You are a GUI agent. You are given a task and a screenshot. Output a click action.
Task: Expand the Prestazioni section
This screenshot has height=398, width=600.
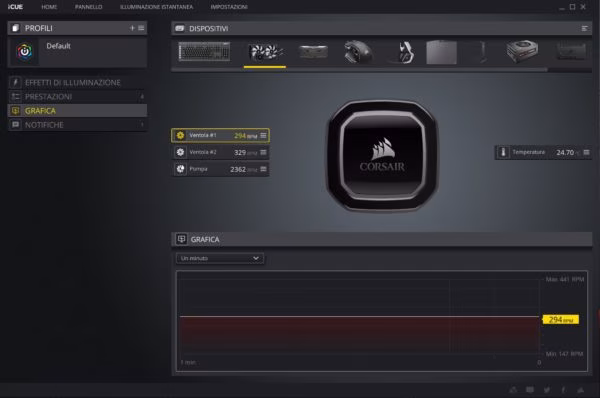[77, 97]
